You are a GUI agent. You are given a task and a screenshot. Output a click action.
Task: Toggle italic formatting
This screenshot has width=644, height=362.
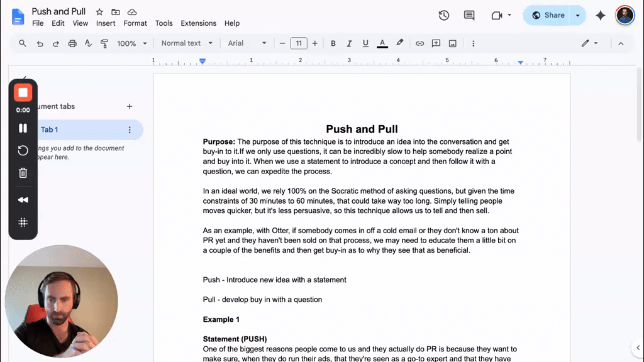click(x=349, y=43)
